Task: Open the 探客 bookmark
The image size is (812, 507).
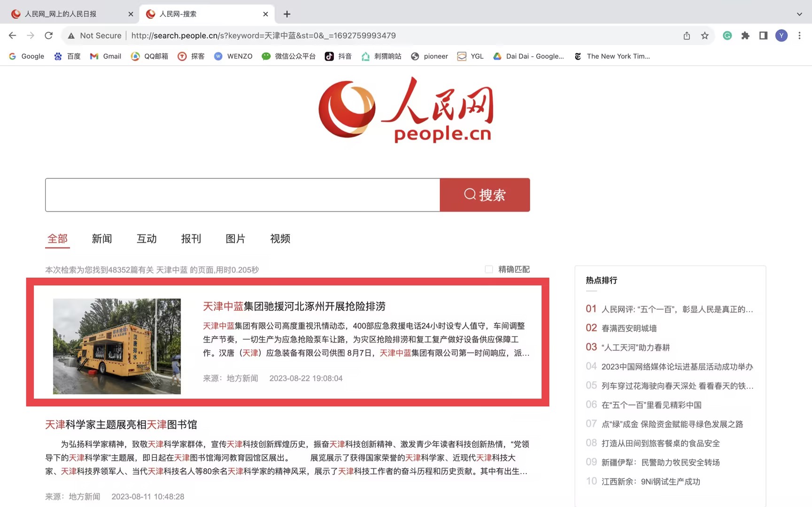Action: tap(191, 56)
